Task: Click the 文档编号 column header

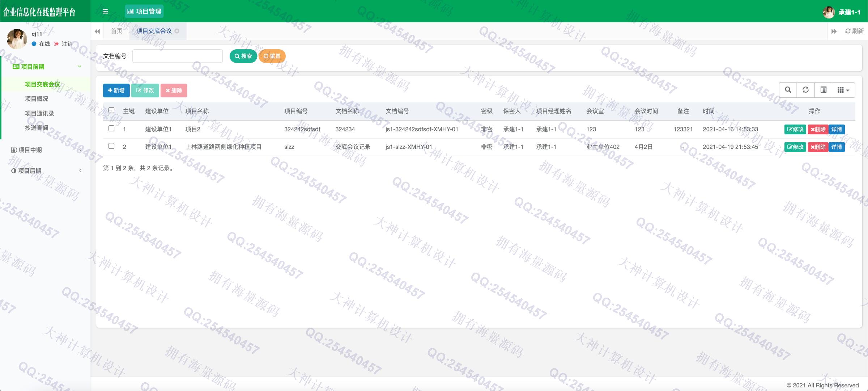Action: tap(397, 111)
